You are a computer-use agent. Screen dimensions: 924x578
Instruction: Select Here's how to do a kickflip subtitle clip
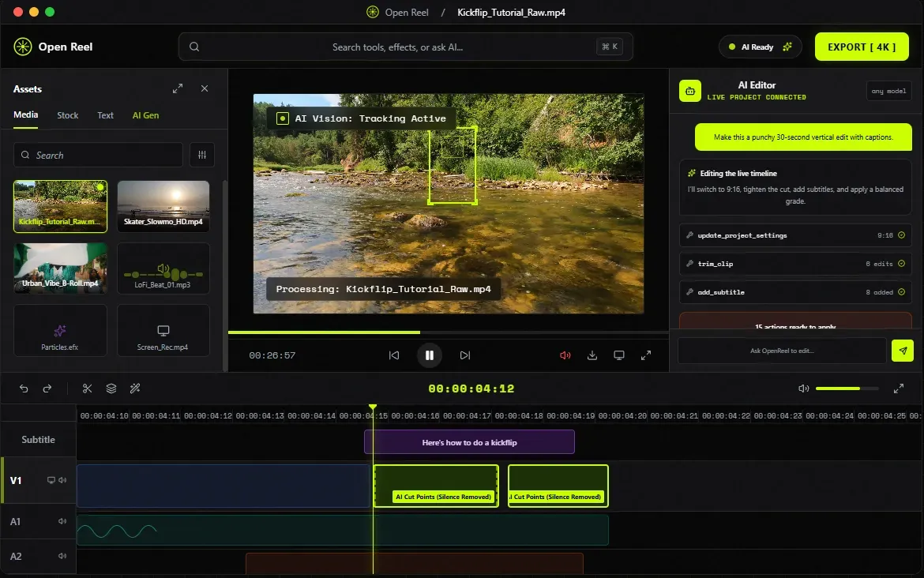pos(469,442)
